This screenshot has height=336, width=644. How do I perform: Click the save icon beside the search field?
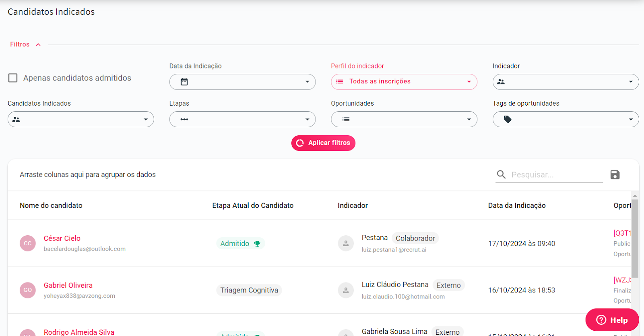point(615,174)
